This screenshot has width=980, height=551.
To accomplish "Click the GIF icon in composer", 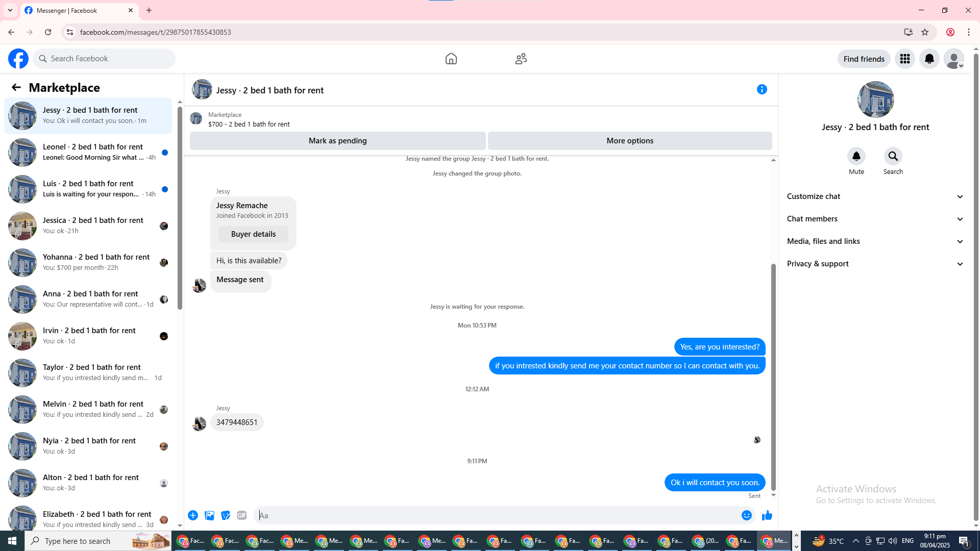I will coord(242,516).
